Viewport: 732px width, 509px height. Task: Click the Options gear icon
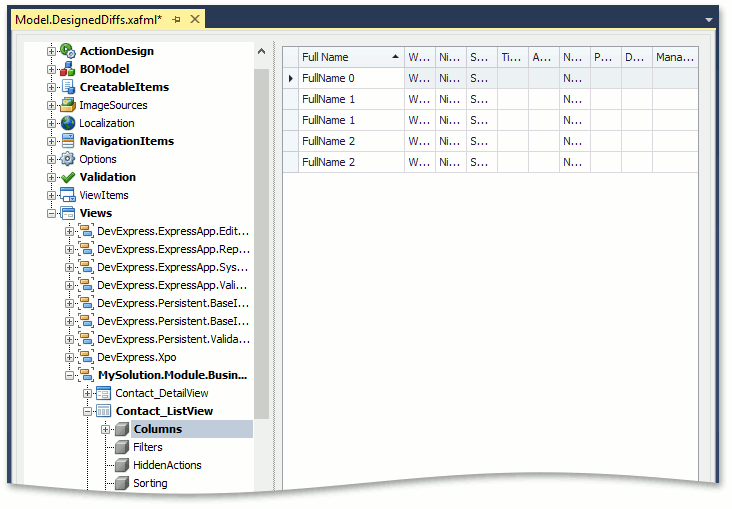click(x=68, y=159)
